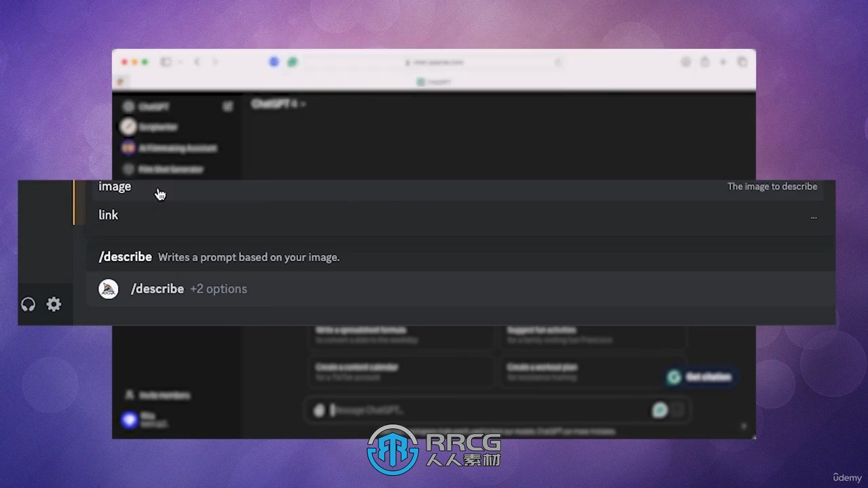
Task: Open Safari downloads icon
Action: (x=686, y=62)
